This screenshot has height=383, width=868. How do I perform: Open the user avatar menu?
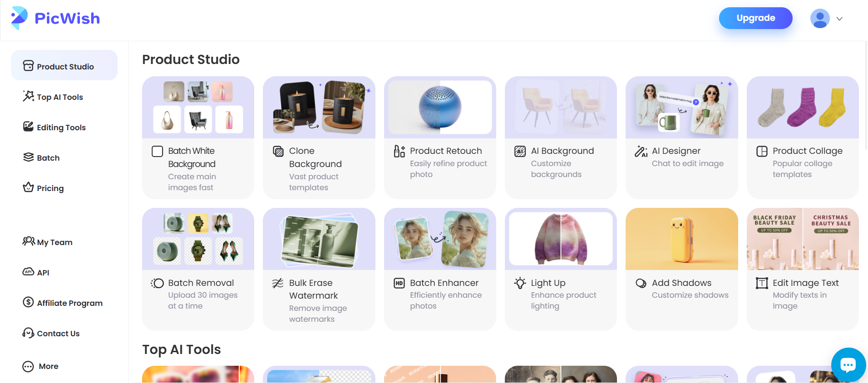point(820,19)
